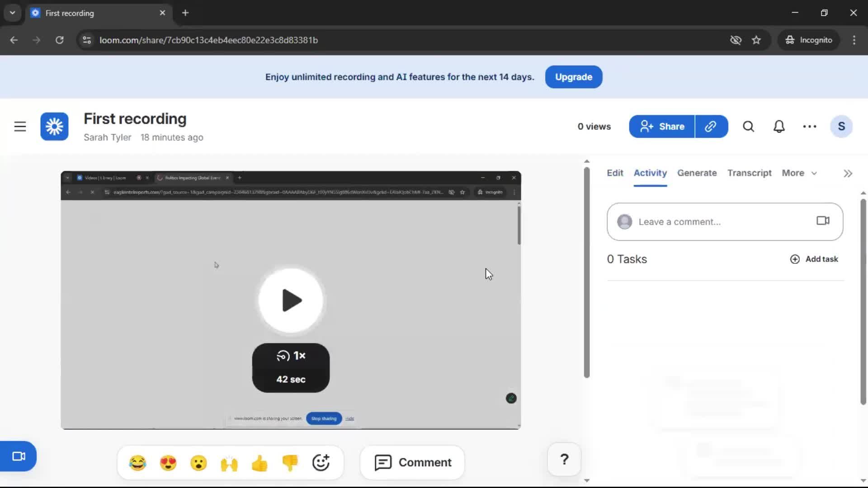The image size is (868, 488).
Task: Open the custom emoji reaction picker
Action: pos(321,462)
